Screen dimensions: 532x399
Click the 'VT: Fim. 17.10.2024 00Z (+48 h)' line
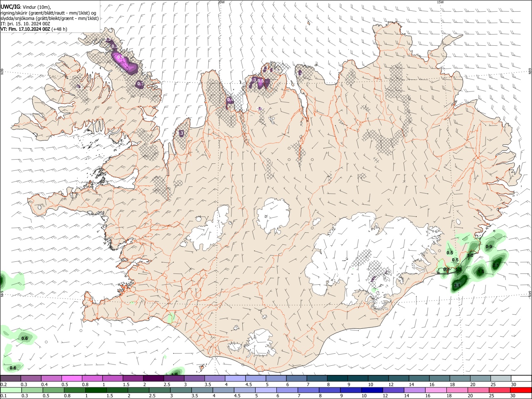[34, 29]
